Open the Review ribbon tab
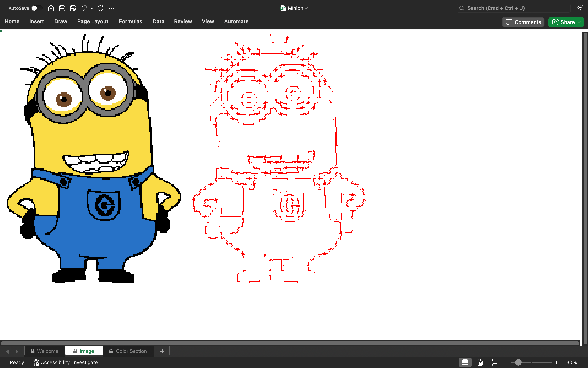588x368 pixels. (x=183, y=21)
